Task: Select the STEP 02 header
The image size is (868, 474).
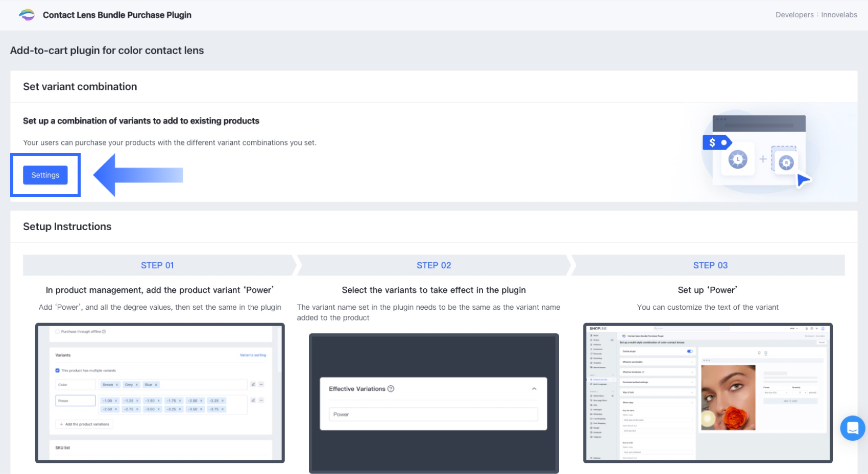Action: [434, 265]
